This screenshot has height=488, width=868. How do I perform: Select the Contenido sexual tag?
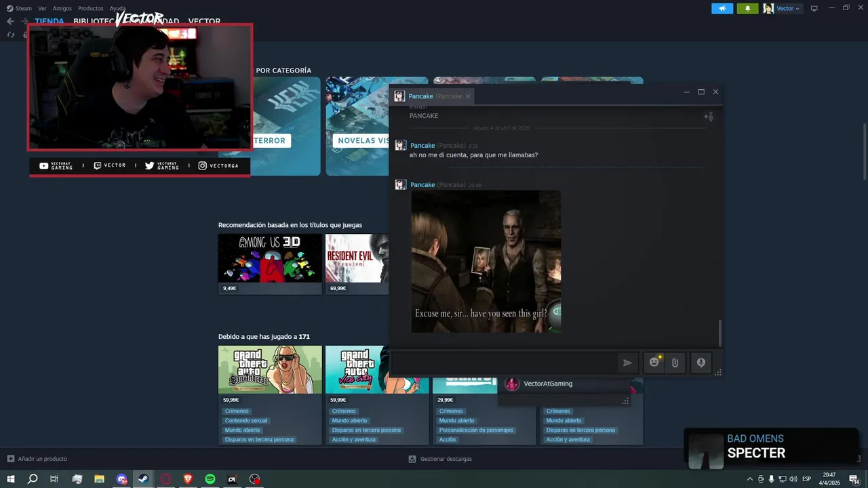[x=246, y=420]
